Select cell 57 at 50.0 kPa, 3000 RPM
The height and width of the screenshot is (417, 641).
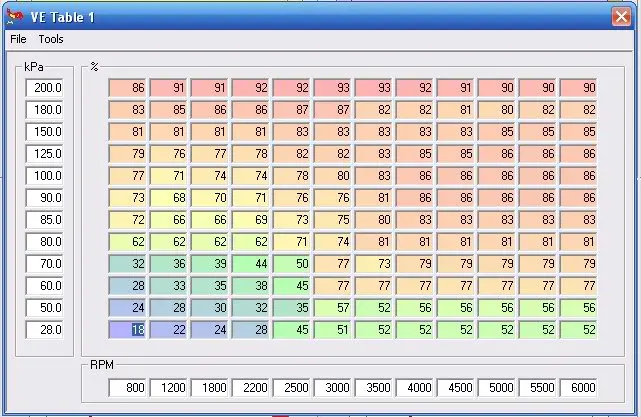(x=332, y=308)
